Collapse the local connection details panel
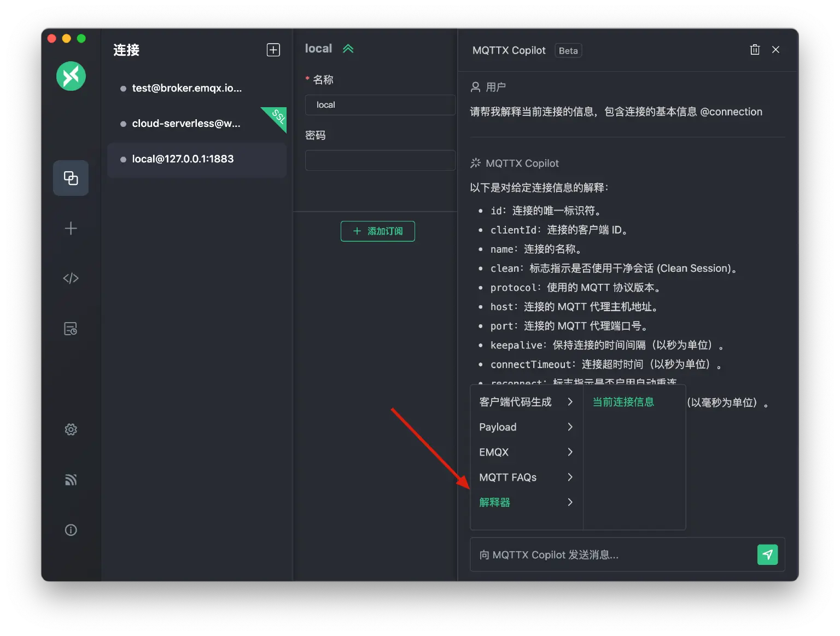840x636 pixels. coord(348,48)
